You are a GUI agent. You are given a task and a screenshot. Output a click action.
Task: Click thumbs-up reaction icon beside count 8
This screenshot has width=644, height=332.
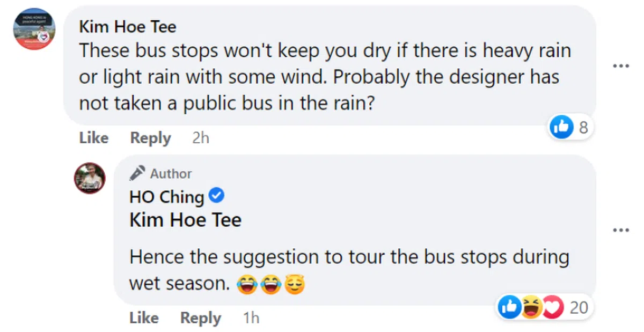562,127
